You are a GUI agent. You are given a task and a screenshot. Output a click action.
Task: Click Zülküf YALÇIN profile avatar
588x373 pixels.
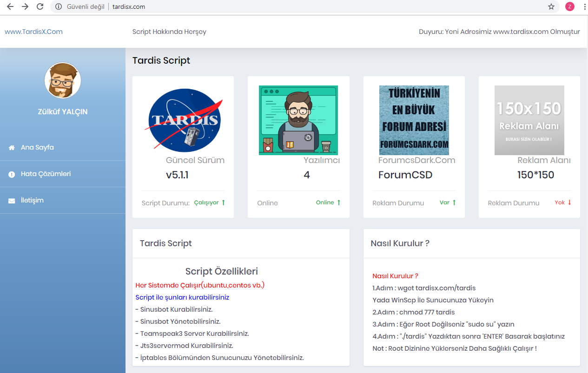tap(63, 81)
